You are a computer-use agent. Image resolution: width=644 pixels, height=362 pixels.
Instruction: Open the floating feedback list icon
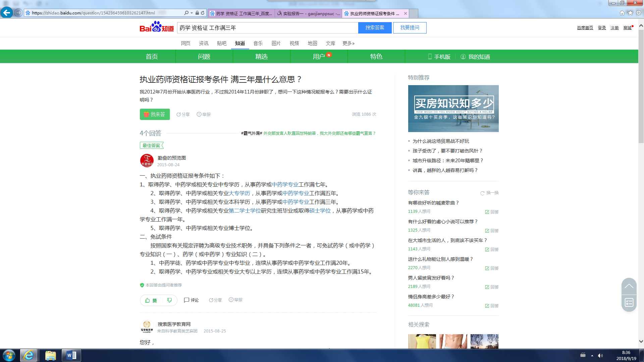pos(629,303)
